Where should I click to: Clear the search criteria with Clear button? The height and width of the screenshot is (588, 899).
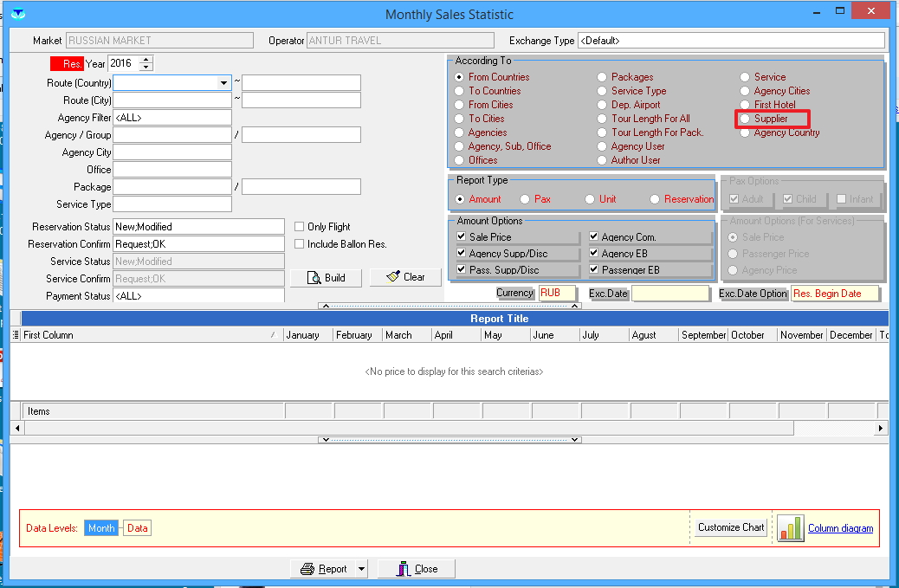[x=405, y=277]
